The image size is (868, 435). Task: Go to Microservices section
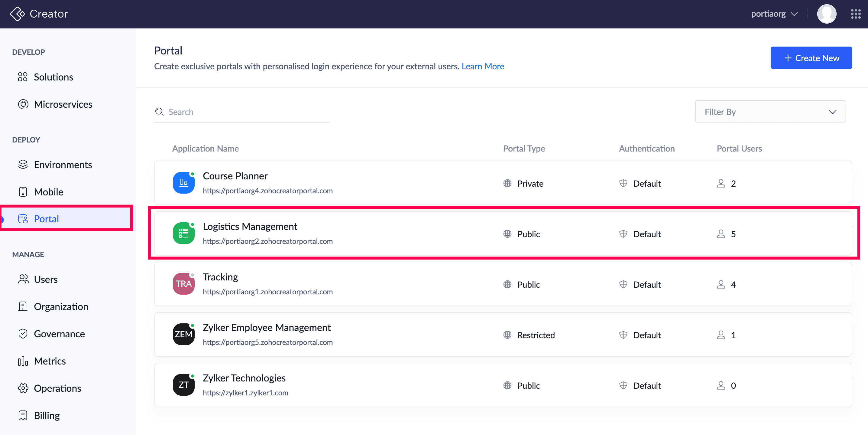(63, 104)
